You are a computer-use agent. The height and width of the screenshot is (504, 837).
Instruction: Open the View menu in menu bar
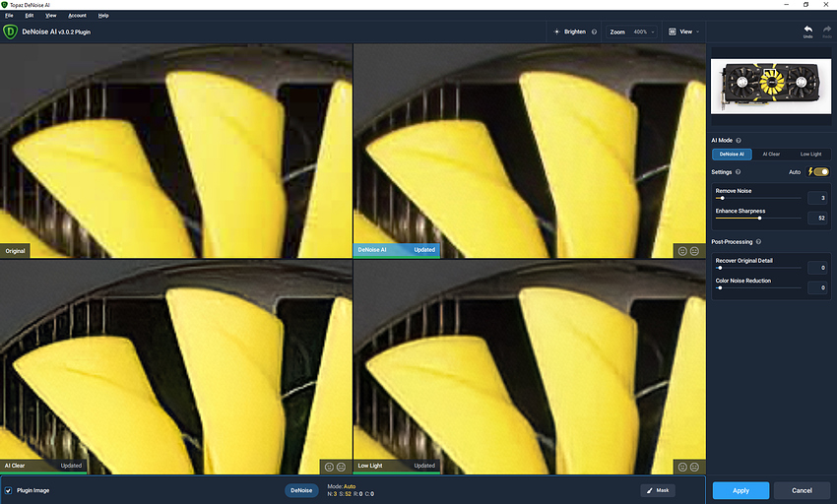[50, 16]
